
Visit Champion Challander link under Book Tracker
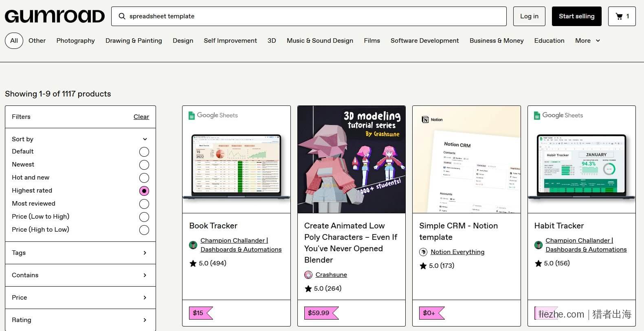click(241, 245)
